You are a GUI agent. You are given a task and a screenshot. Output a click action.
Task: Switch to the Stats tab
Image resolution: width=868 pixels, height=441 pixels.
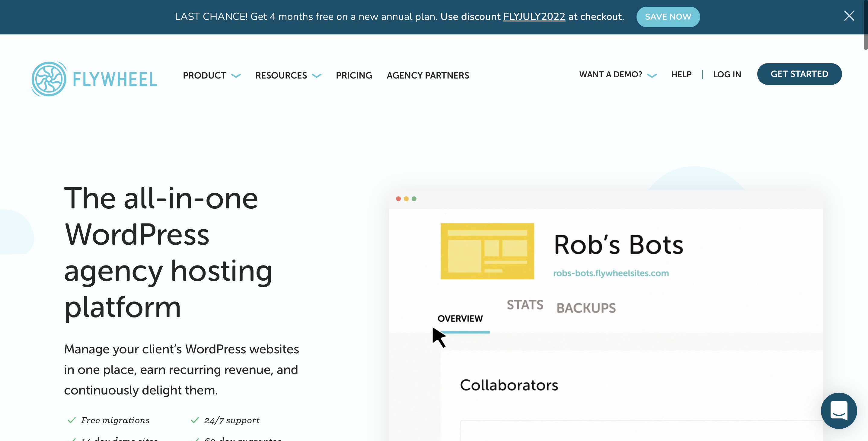click(525, 305)
